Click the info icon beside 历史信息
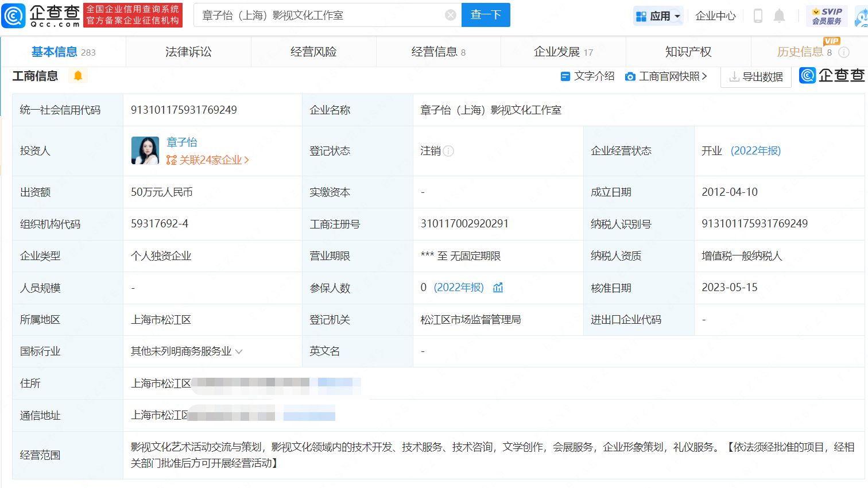Viewport: 868px width, 488px height. click(x=844, y=52)
